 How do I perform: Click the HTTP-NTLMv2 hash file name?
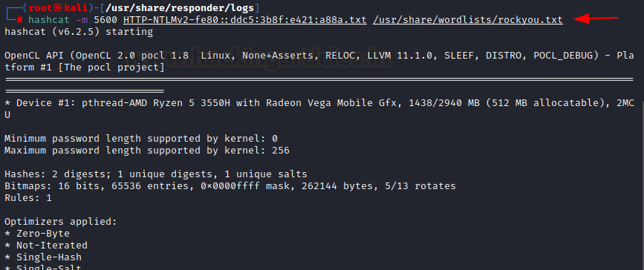point(245,20)
